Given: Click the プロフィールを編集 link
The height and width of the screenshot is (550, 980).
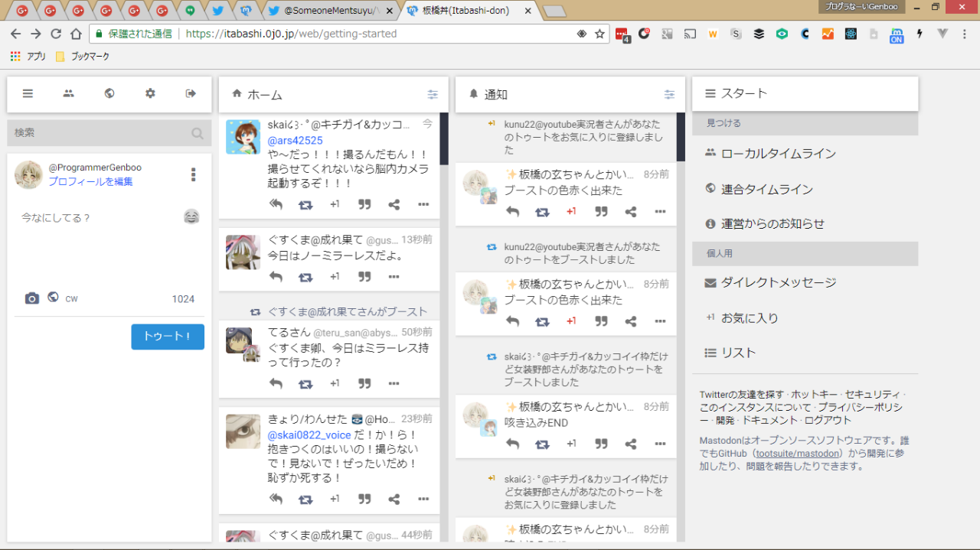Looking at the screenshot, I should tap(90, 182).
